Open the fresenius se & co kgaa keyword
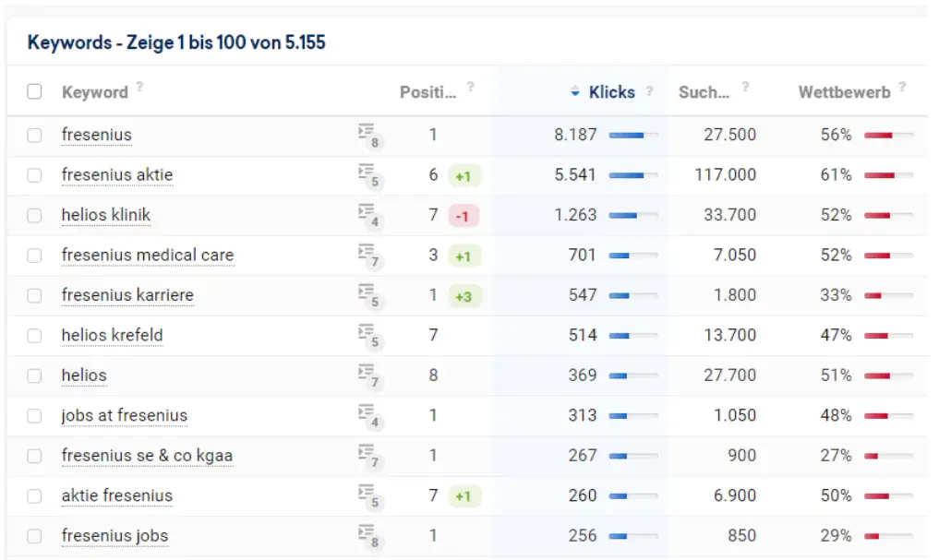939x560 pixels. 147,456
